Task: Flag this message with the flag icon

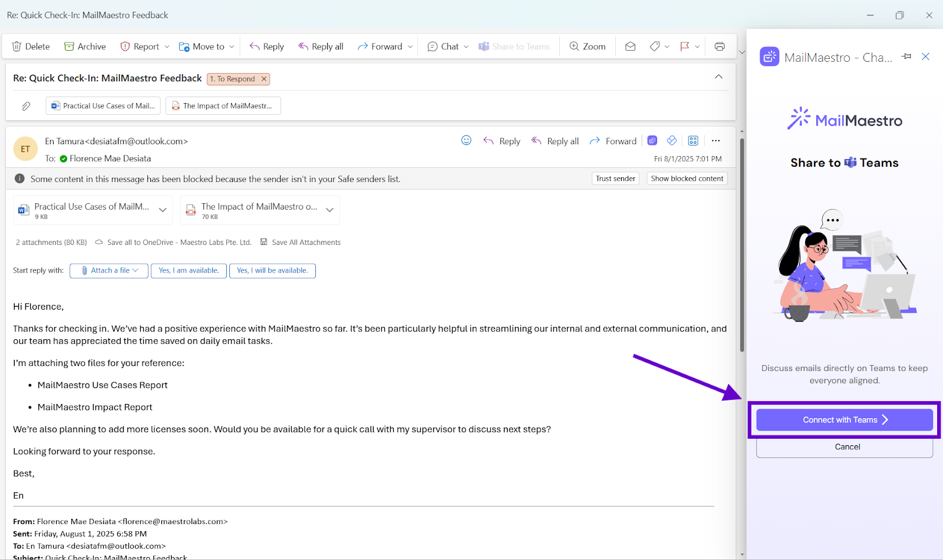Action: pyautogui.click(x=685, y=47)
